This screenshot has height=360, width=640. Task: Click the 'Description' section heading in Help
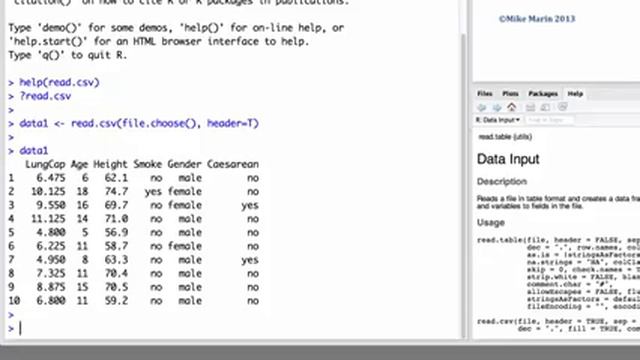tap(502, 182)
